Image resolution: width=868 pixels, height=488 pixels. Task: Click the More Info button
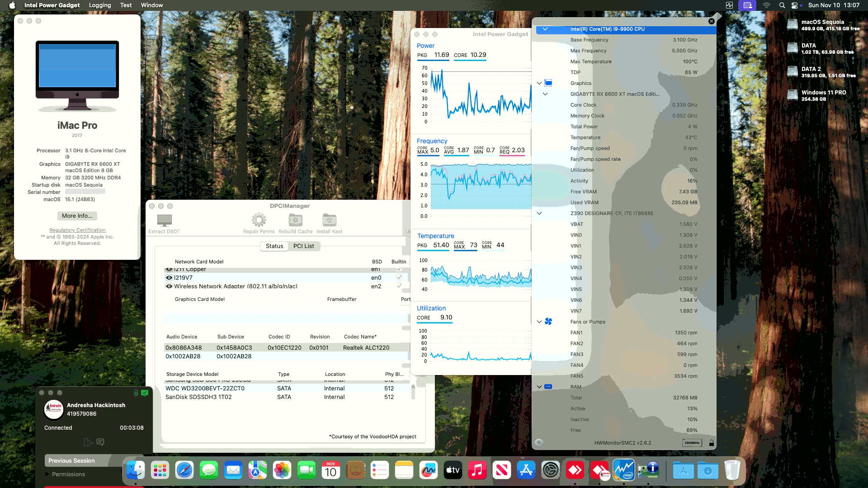[76, 216]
